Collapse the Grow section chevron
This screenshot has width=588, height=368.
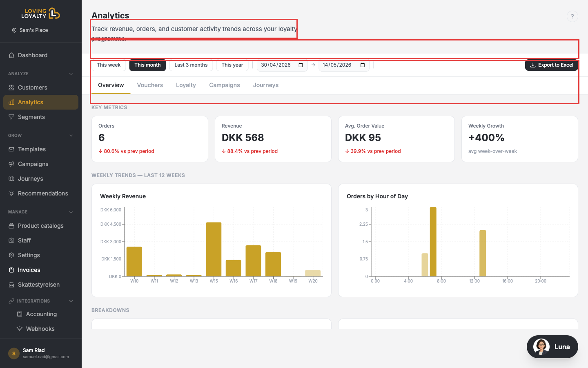coord(71,136)
